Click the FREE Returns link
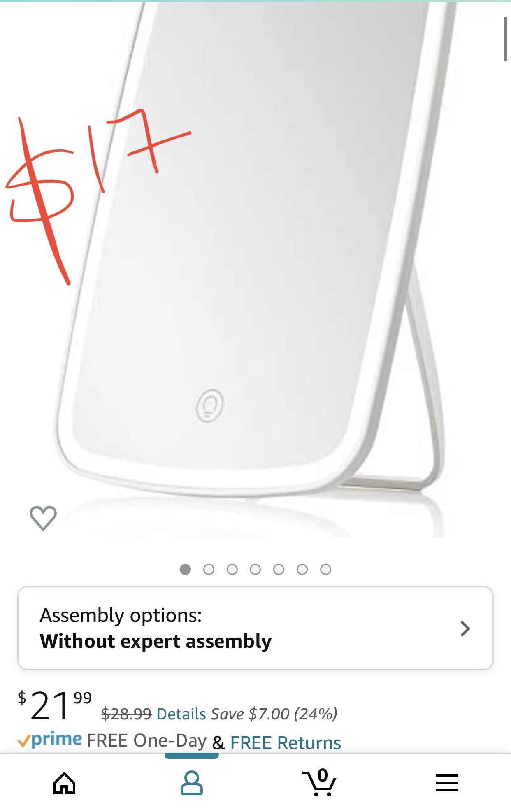 (x=286, y=743)
